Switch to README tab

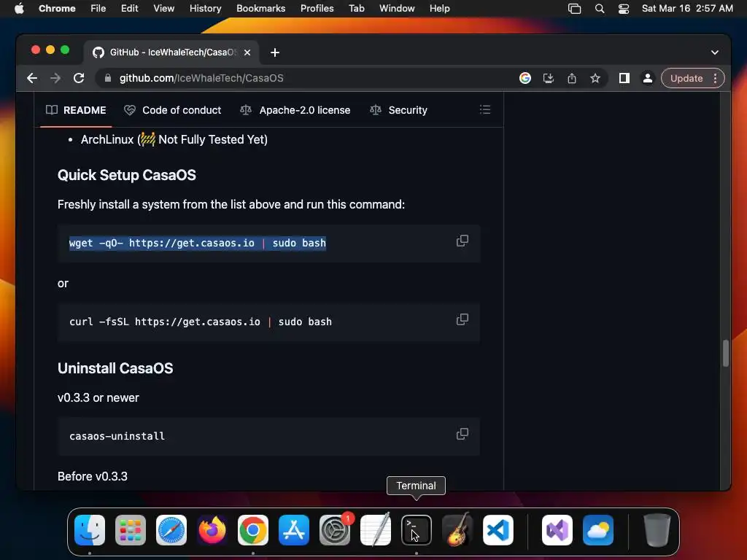coord(76,110)
